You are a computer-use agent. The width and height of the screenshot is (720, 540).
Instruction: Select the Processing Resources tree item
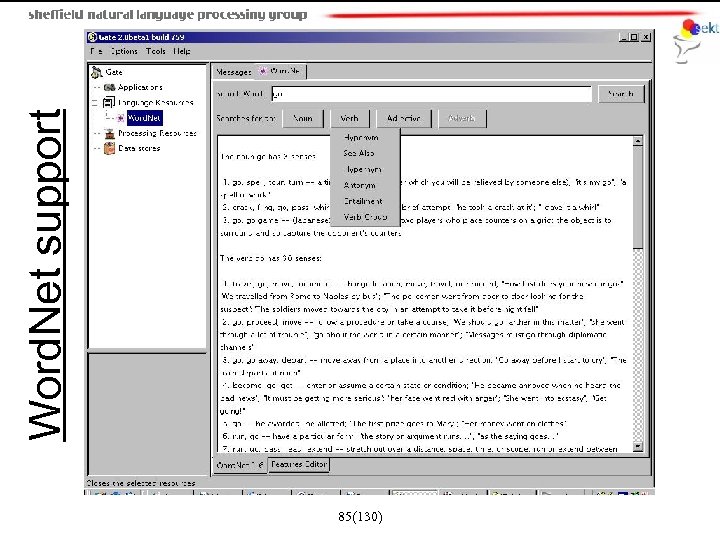[x=157, y=134]
